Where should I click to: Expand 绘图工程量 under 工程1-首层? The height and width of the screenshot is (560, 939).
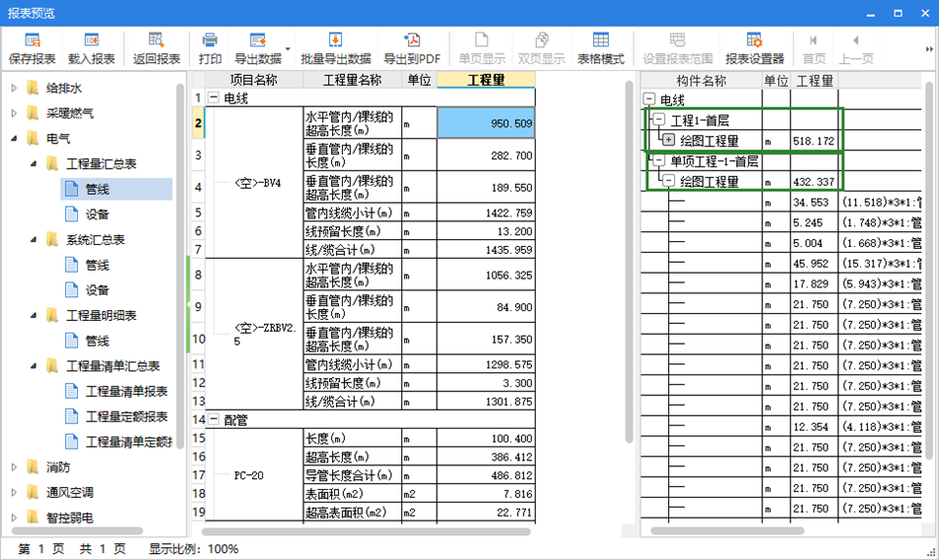point(668,141)
